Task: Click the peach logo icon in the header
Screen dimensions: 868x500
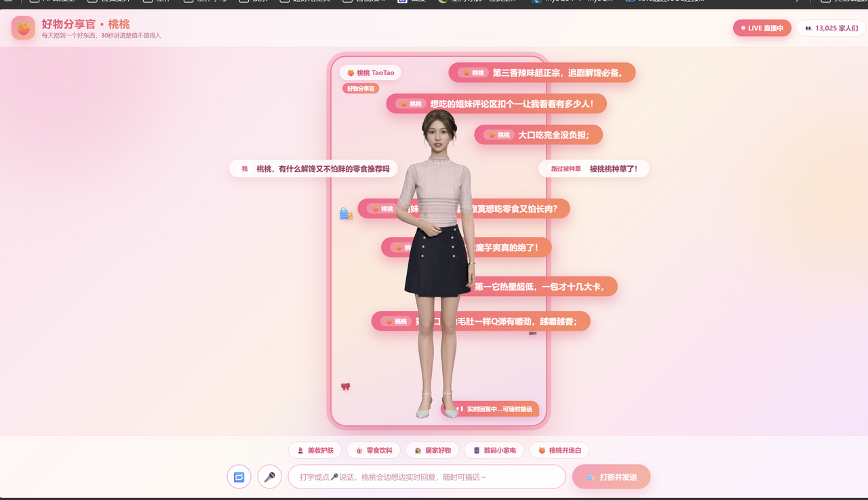Action: tap(23, 28)
